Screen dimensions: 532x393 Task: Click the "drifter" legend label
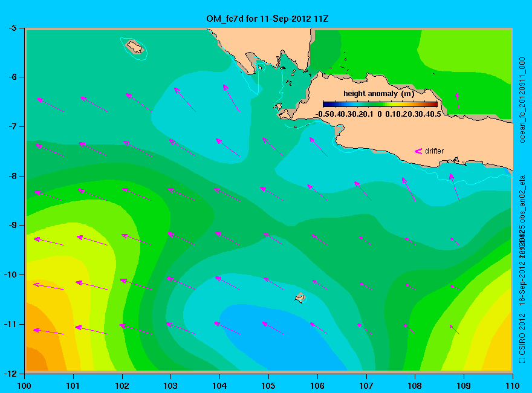pos(434,151)
